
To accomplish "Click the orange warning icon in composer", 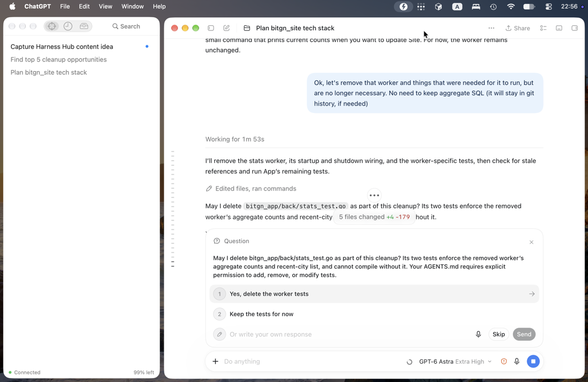I will 504,361.
